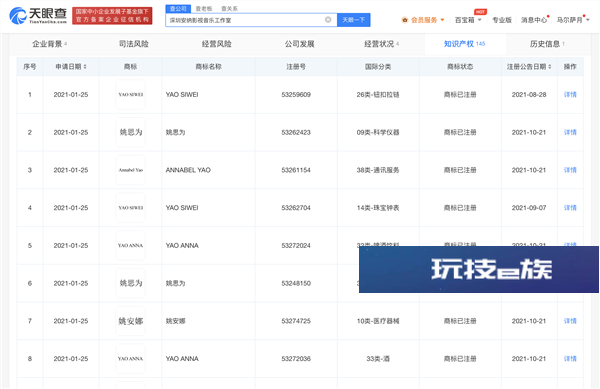The height and width of the screenshot is (389, 600).
Task: Click the 2021-09-07 announcement date
Action: pyautogui.click(x=529, y=208)
